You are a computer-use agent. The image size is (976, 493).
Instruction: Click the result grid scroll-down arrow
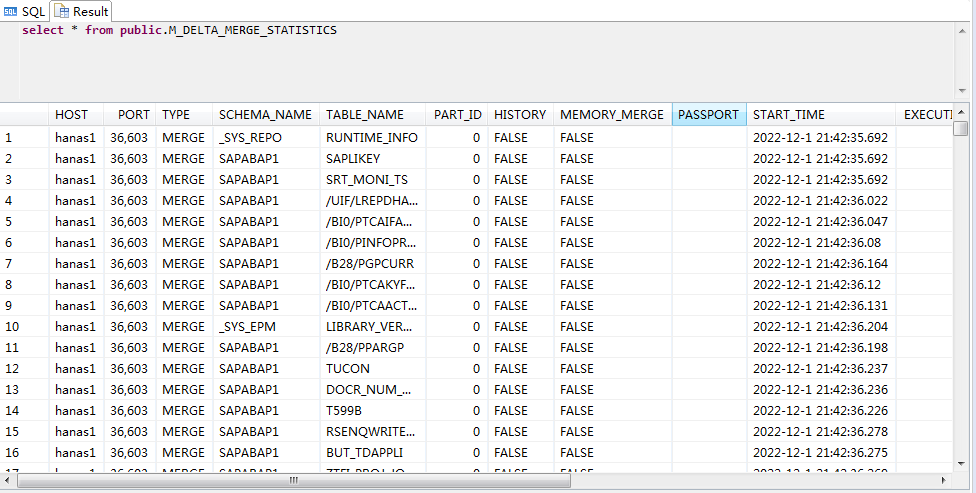coord(962,464)
